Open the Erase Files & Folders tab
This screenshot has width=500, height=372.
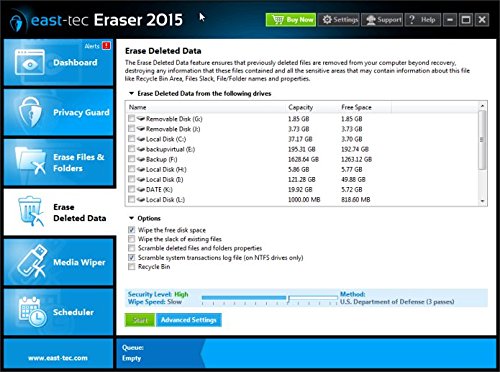pyautogui.click(x=58, y=162)
